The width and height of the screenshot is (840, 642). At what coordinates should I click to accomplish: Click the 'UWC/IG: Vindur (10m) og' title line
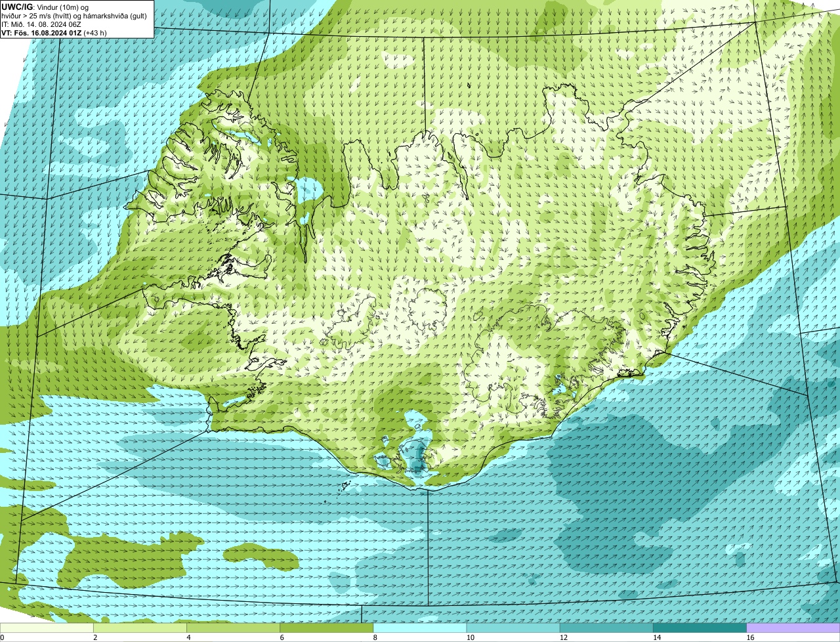45,7
